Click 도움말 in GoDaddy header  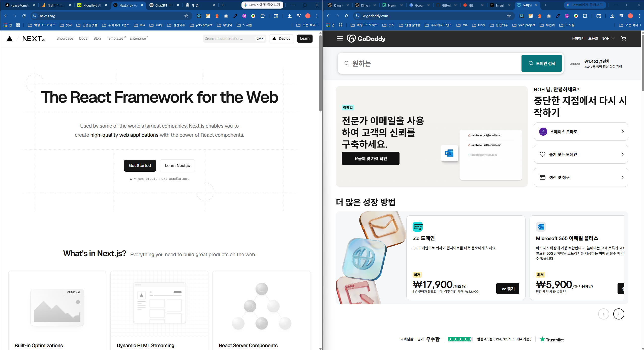[x=593, y=39]
